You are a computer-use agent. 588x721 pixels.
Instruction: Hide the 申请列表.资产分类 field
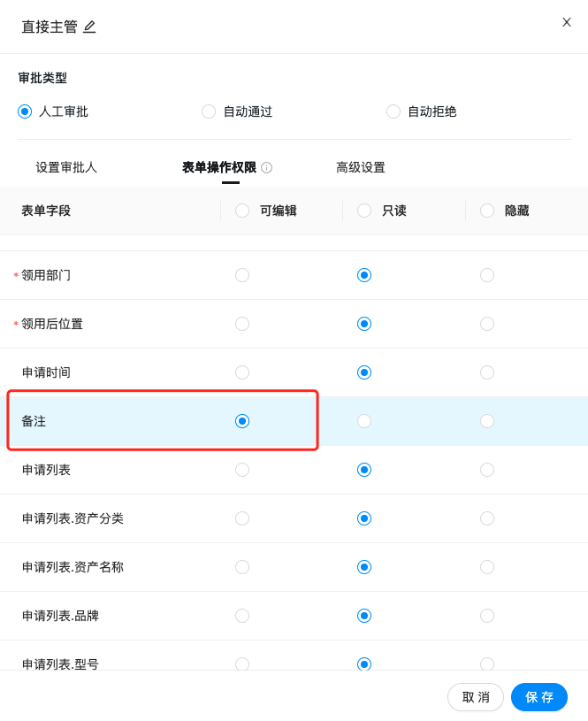(x=487, y=518)
